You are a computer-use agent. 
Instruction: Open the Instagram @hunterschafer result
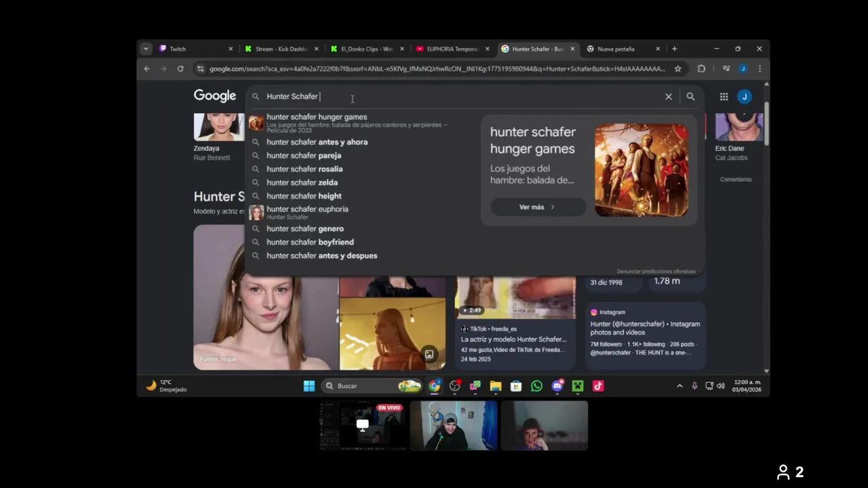pos(646,334)
